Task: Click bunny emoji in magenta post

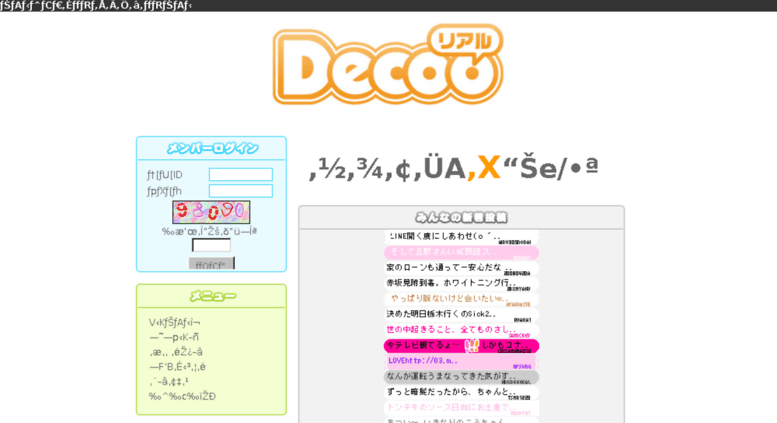Action: click(471, 345)
